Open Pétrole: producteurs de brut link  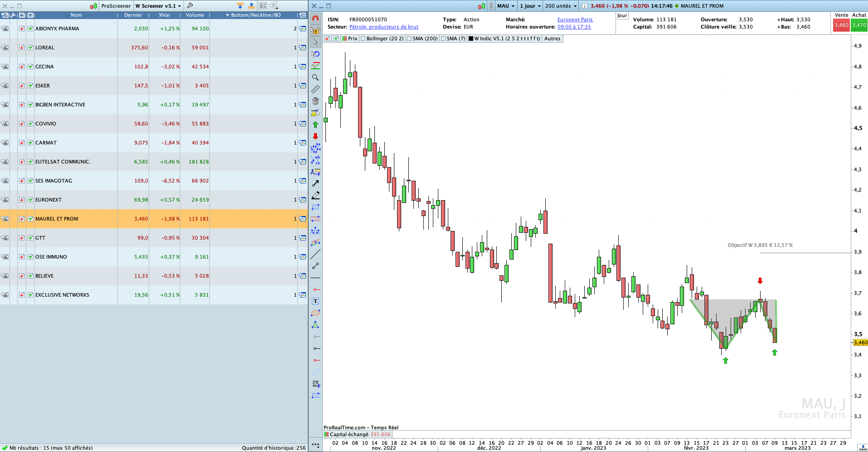[x=384, y=27]
